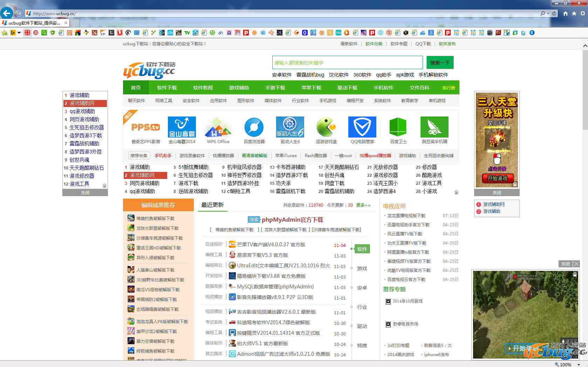Click the search magnifier in address bar

coord(543,13)
